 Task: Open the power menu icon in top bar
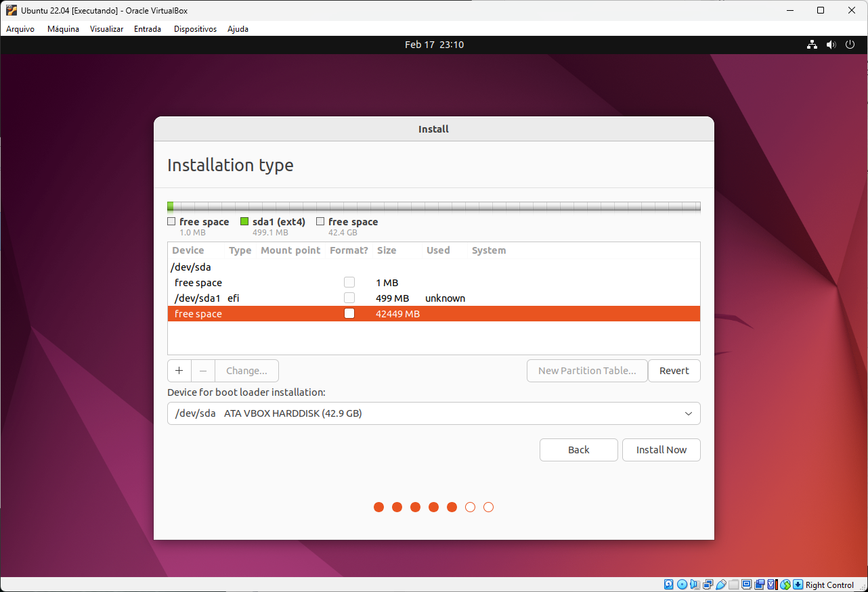click(x=850, y=45)
